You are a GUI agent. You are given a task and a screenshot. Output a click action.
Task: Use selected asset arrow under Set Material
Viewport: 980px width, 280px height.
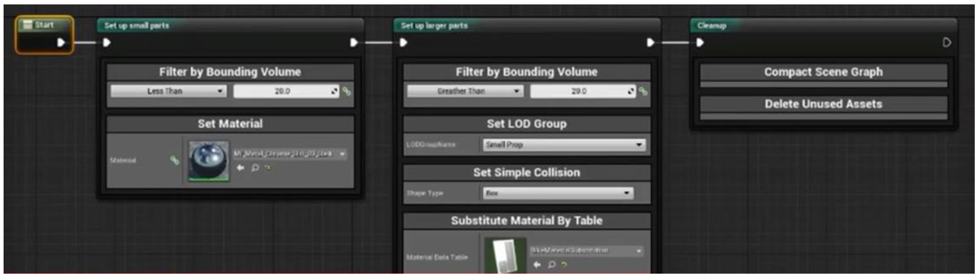(x=240, y=168)
